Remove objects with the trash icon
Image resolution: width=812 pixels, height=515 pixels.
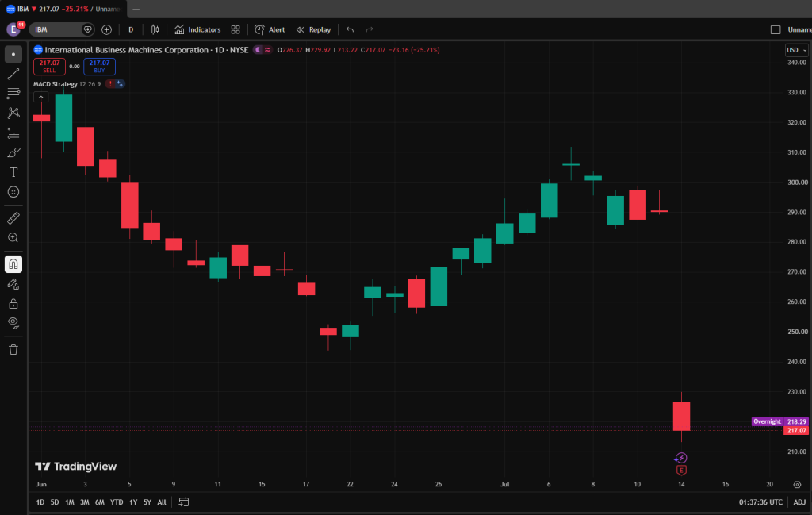point(13,350)
